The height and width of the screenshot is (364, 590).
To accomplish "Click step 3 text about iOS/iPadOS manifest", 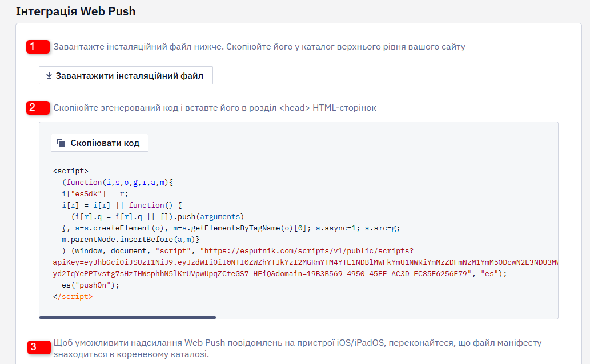I will click(x=298, y=348).
